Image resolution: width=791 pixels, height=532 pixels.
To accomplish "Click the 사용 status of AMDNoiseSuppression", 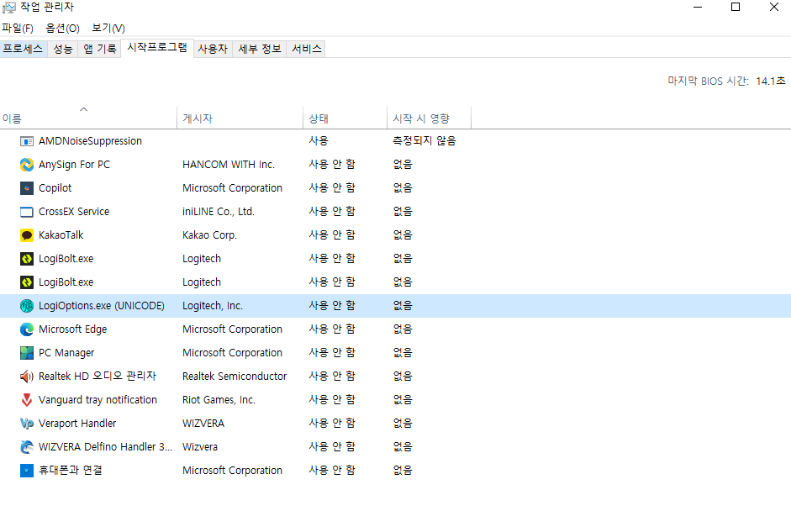I will tap(319, 141).
